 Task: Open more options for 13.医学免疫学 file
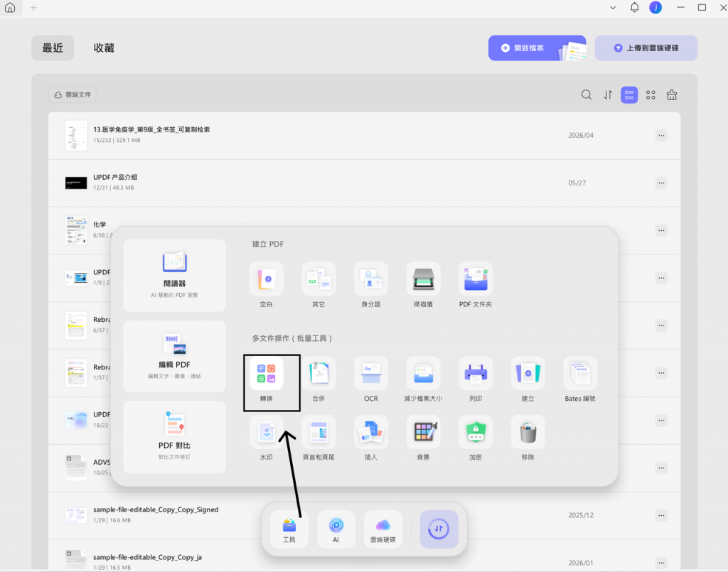coord(661,136)
